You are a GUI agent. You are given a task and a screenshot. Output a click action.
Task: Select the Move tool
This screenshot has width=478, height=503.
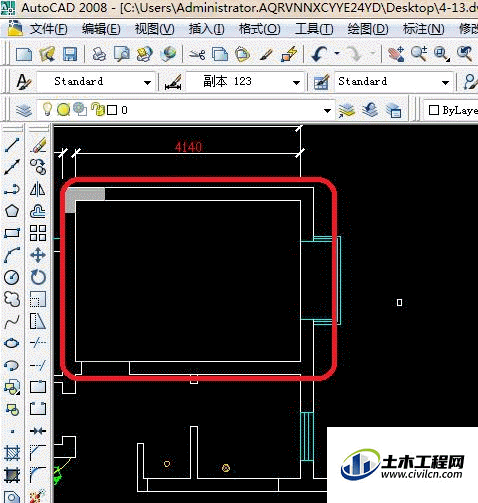coord(38,255)
